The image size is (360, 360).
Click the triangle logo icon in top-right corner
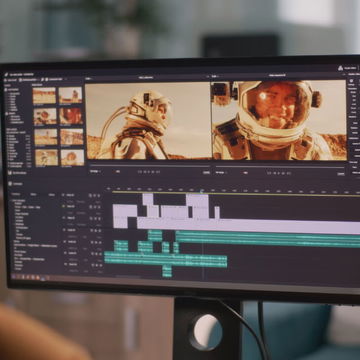(x=341, y=68)
